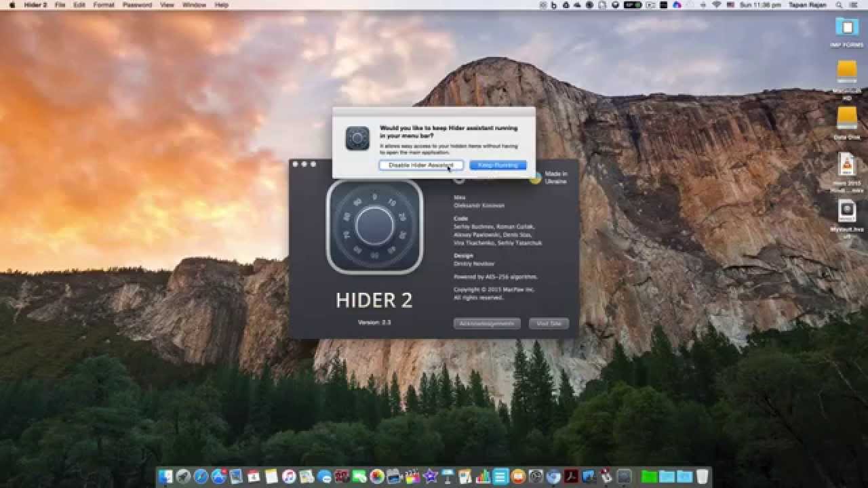Open the Password menu
The height and width of the screenshot is (488, 868).
click(x=137, y=5)
